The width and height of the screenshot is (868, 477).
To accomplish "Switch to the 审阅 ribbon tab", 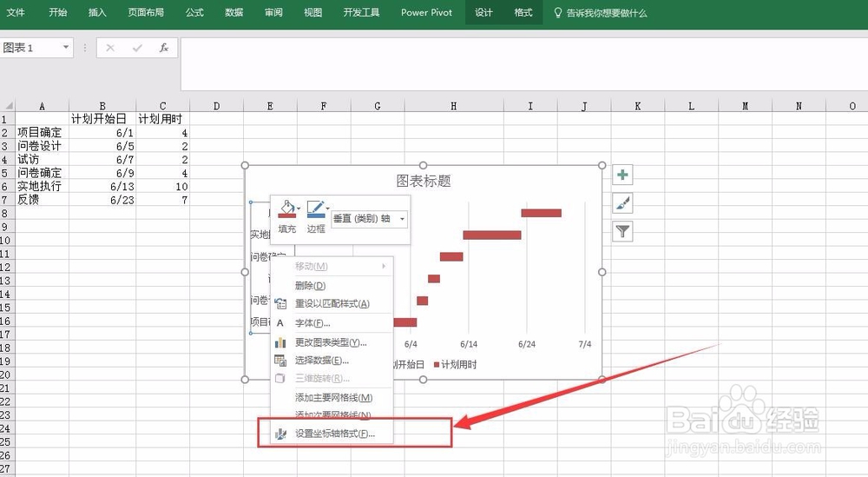I will pyautogui.click(x=273, y=12).
